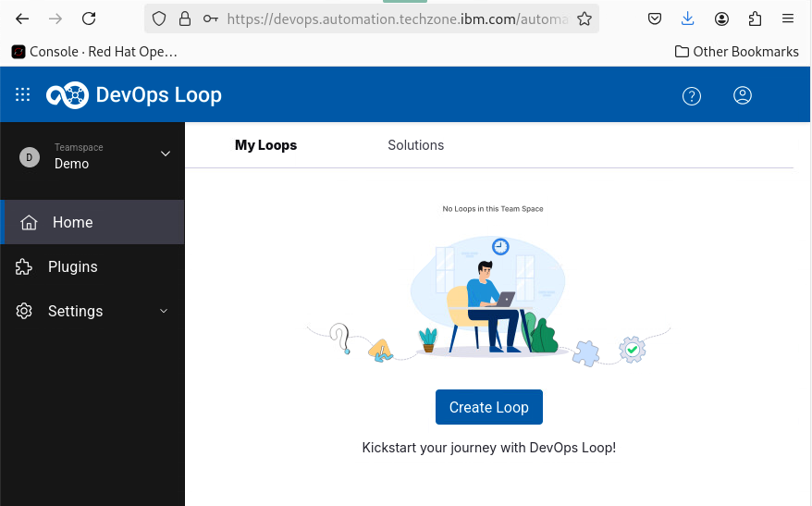Click the Demo teamspace avatar D
The height and width of the screenshot is (506, 812).
30,157
